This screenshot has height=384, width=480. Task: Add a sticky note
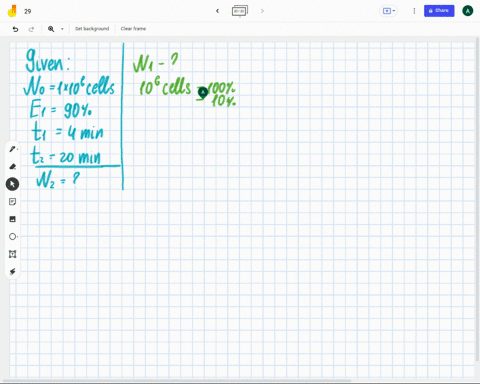[13, 202]
